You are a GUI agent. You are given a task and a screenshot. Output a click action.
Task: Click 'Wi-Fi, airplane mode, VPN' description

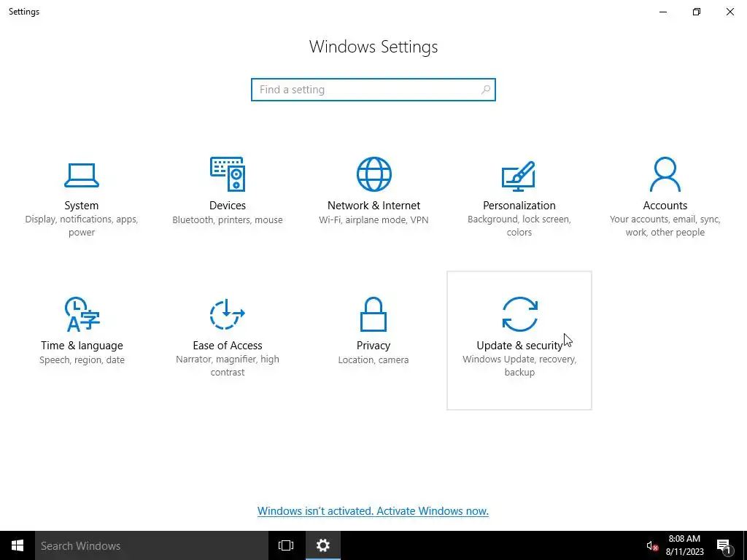[373, 219]
